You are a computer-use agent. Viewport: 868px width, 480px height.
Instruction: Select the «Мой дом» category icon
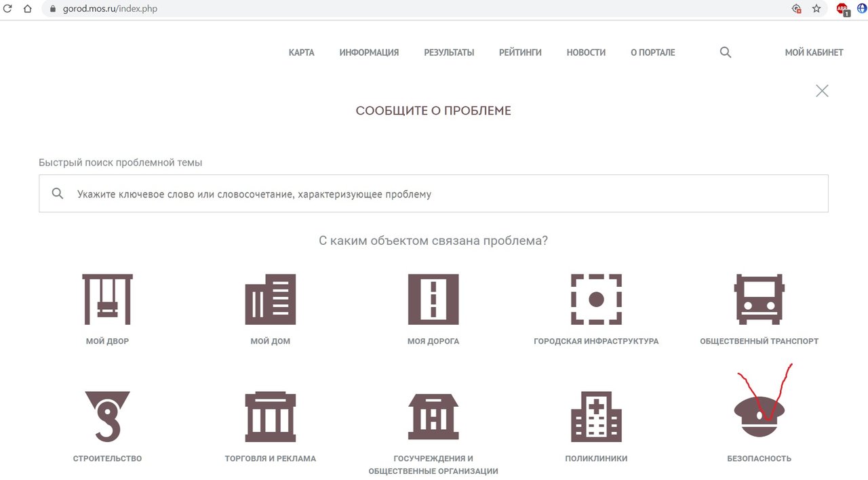coord(270,298)
